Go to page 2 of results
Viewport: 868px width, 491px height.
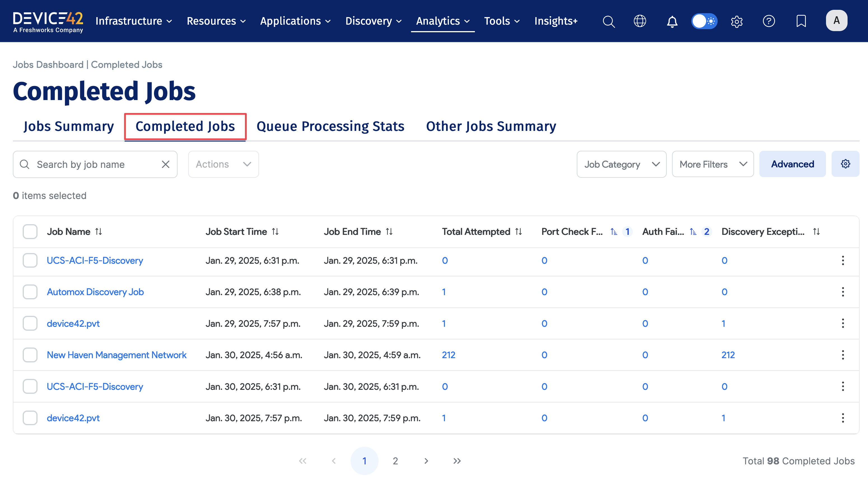pos(395,461)
